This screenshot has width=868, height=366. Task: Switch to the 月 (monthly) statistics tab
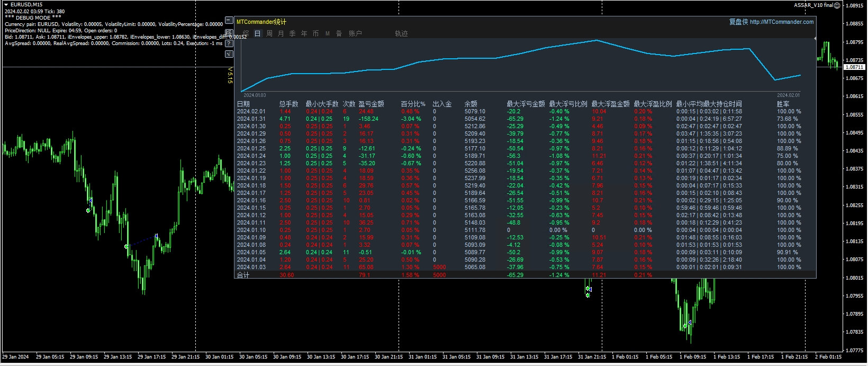pos(281,33)
